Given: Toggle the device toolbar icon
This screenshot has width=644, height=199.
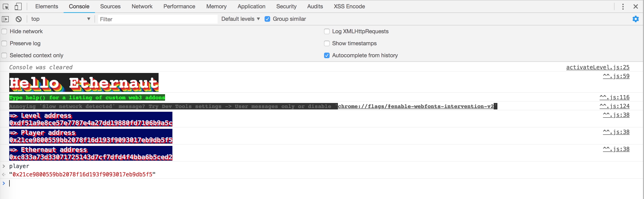Looking at the screenshot, I should 18,6.
